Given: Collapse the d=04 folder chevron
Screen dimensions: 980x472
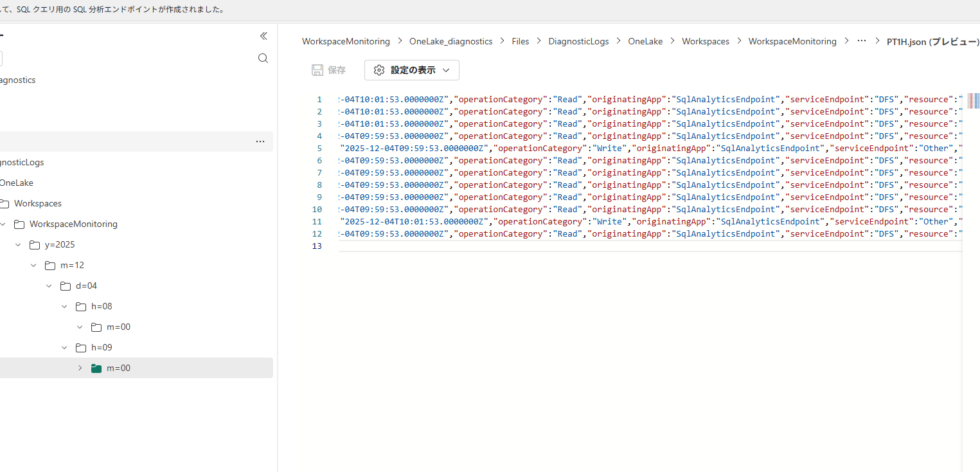Looking at the screenshot, I should pyautogui.click(x=49, y=286).
